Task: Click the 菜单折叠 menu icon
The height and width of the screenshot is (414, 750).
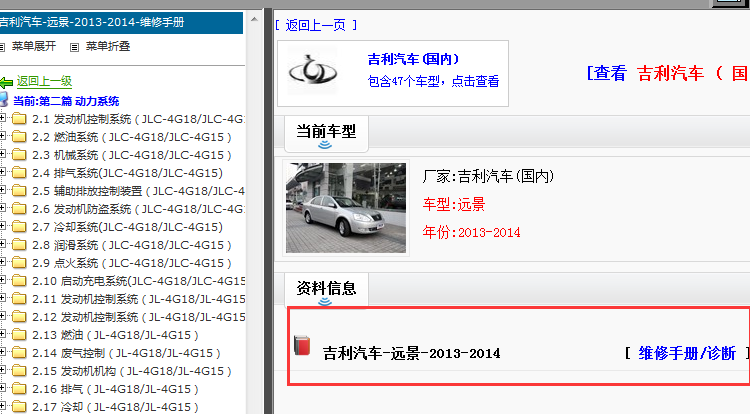Action: [74, 47]
